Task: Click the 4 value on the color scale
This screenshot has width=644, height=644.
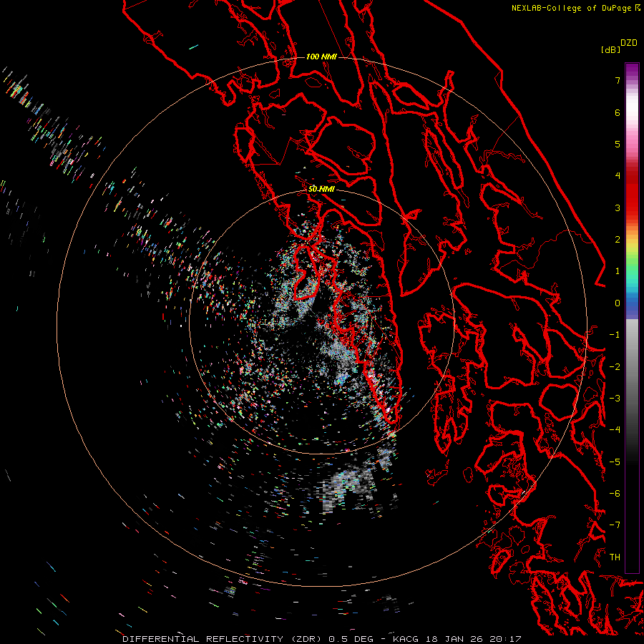Action: click(x=618, y=176)
